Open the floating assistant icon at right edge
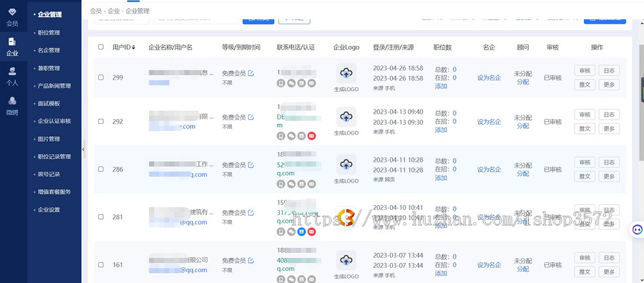644x283 pixels. tap(637, 229)
